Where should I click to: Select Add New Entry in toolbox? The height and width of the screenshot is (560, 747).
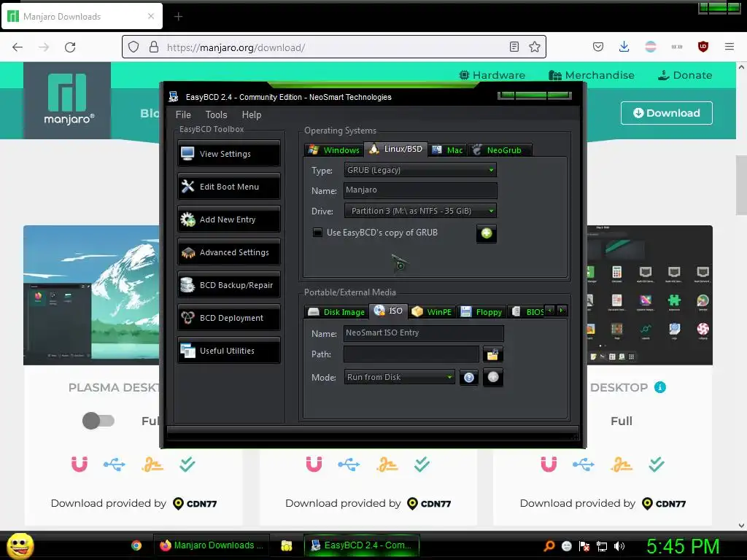tap(228, 219)
